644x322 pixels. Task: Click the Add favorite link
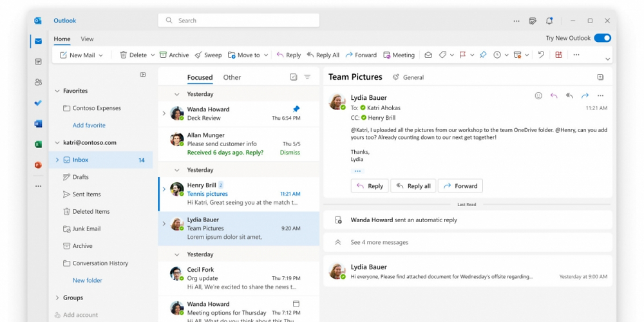click(89, 126)
